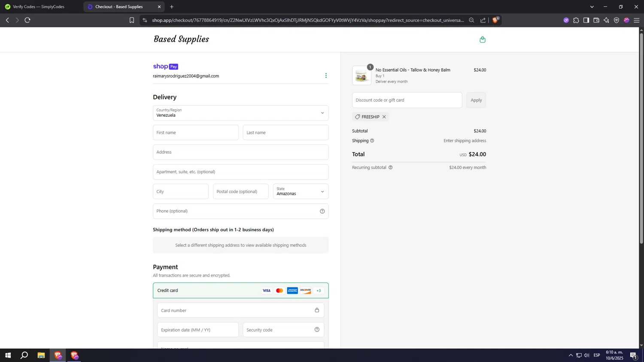Reload the checkout page
Screen dimensions: 644x362
click(27, 20)
